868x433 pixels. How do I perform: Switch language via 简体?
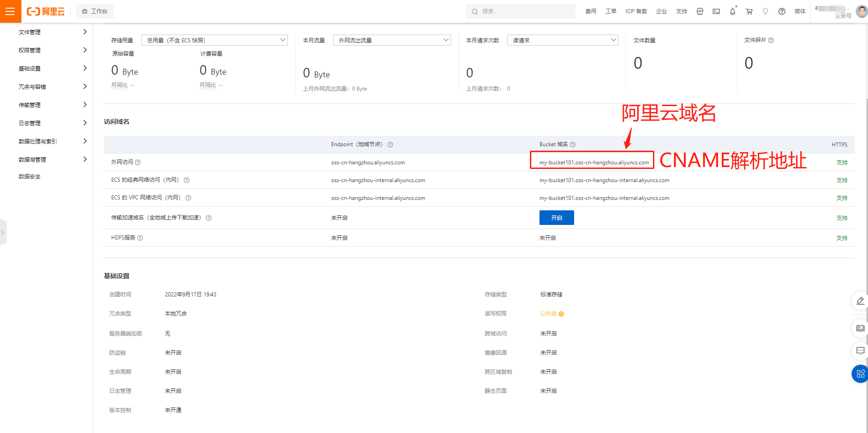pyautogui.click(x=800, y=11)
